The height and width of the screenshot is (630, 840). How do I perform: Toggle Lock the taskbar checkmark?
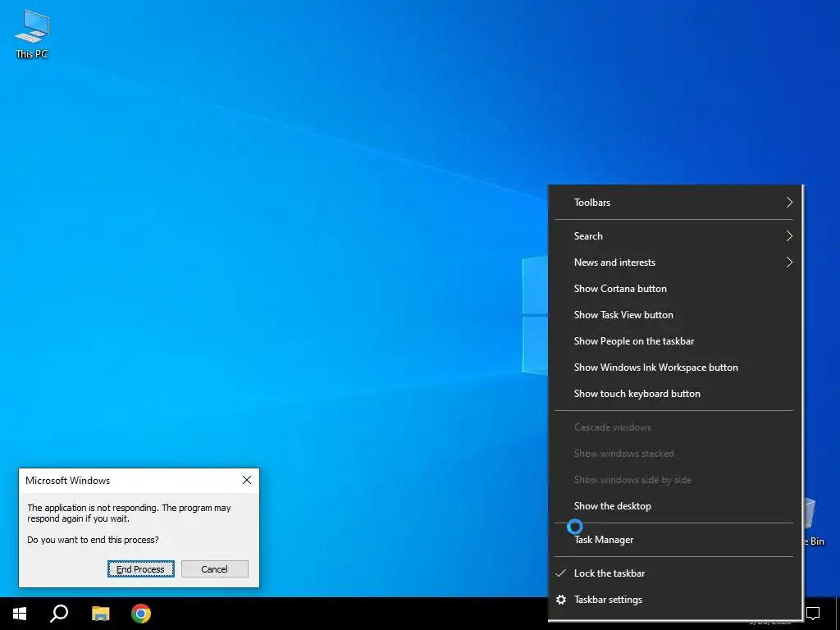(x=560, y=573)
